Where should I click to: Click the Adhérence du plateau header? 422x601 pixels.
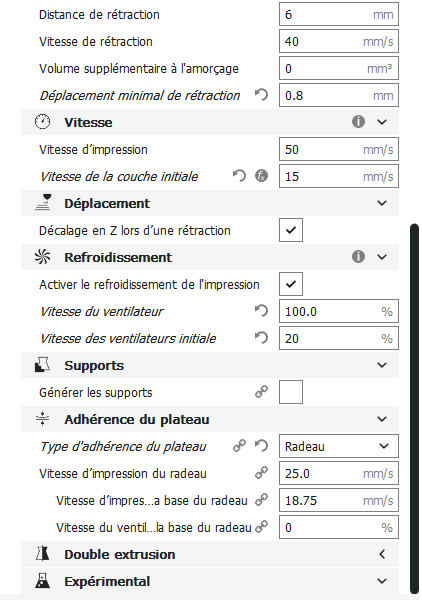210,419
